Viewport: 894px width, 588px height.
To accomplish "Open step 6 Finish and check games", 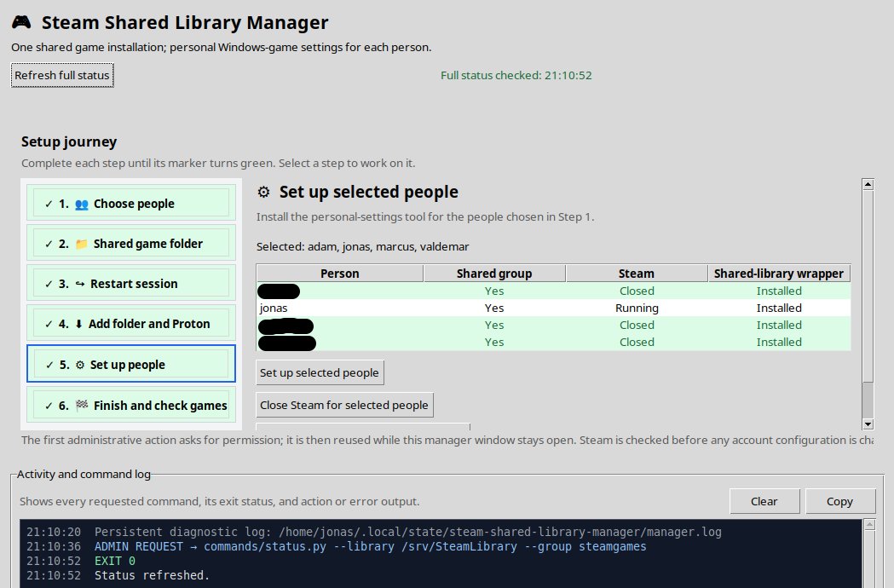I will 131,406.
